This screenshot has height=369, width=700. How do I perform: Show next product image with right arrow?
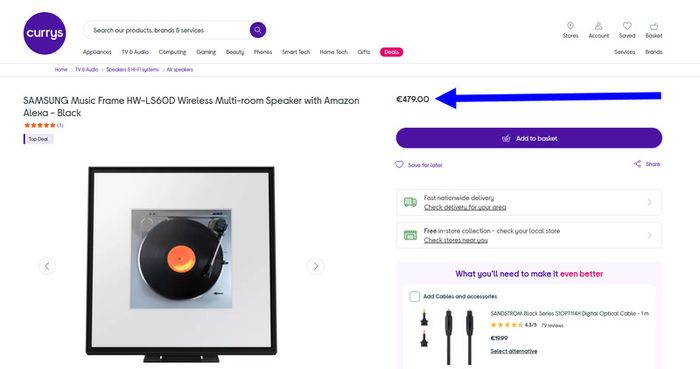[316, 266]
